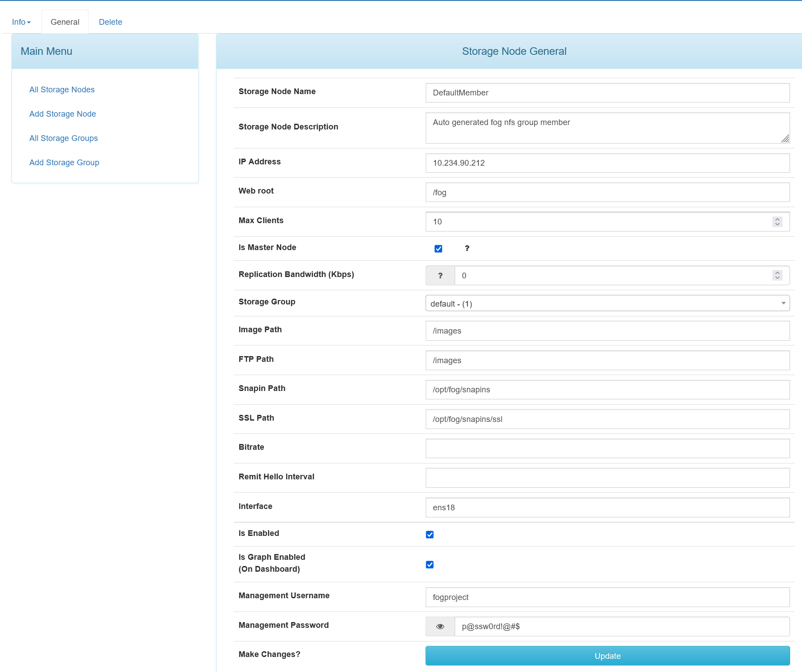Click the Storage Node Name field
Viewport: 802px width, 672px height.
607,93
